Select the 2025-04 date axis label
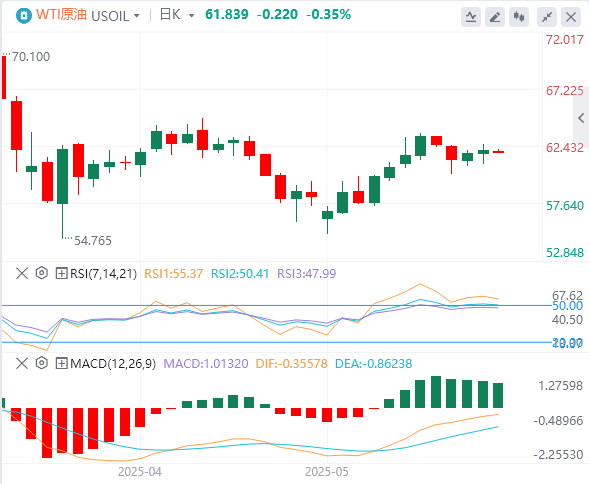Image resolution: width=589 pixels, height=484 pixels. [x=140, y=472]
